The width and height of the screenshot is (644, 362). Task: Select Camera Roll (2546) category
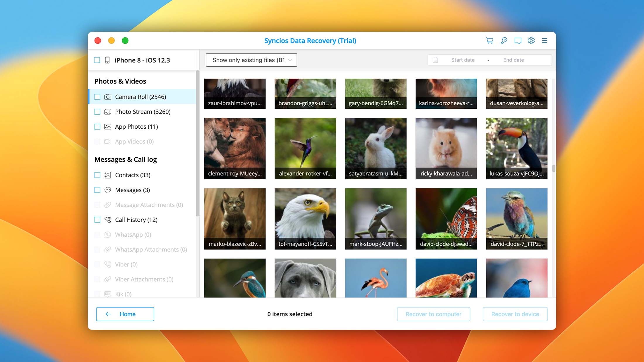142,96
